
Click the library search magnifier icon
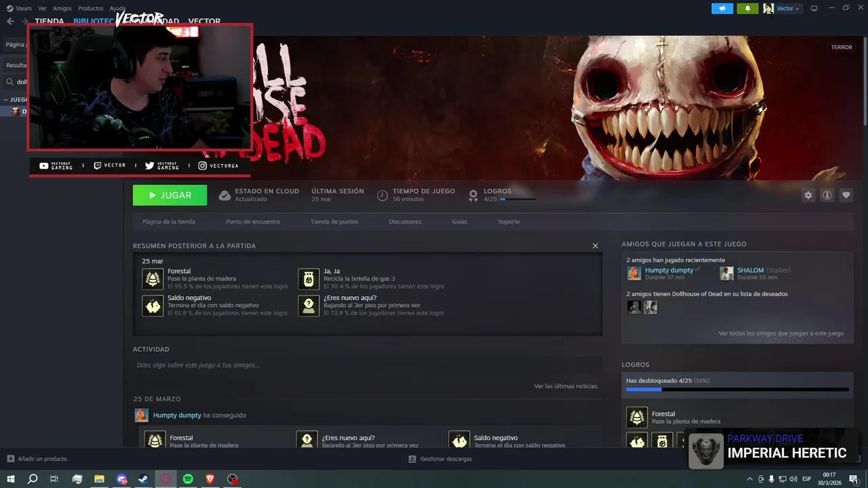pos(9,82)
